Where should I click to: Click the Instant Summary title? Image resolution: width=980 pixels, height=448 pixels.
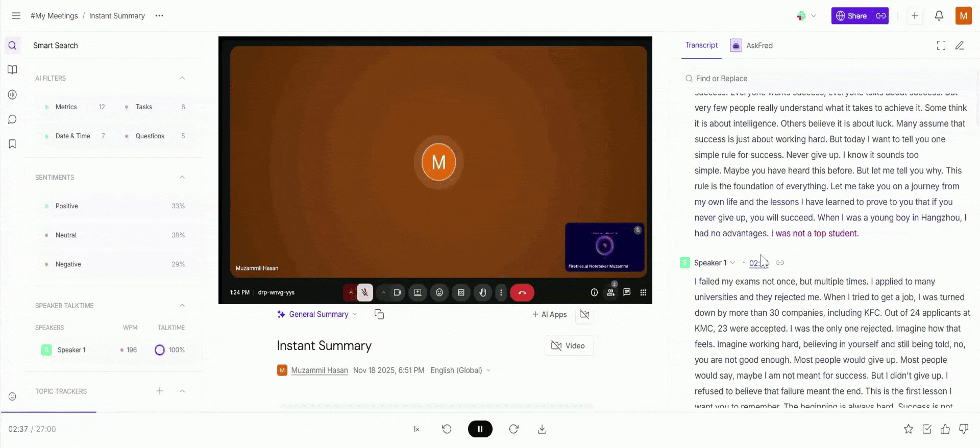pyautogui.click(x=324, y=346)
